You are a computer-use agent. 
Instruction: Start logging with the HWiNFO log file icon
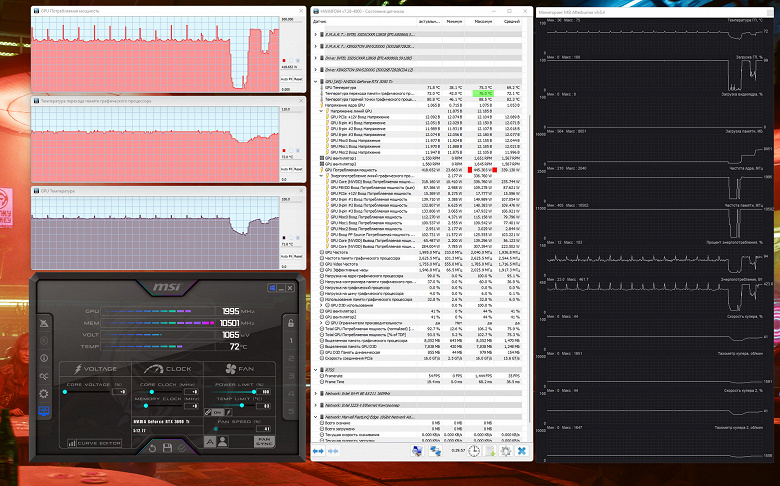click(x=490, y=451)
